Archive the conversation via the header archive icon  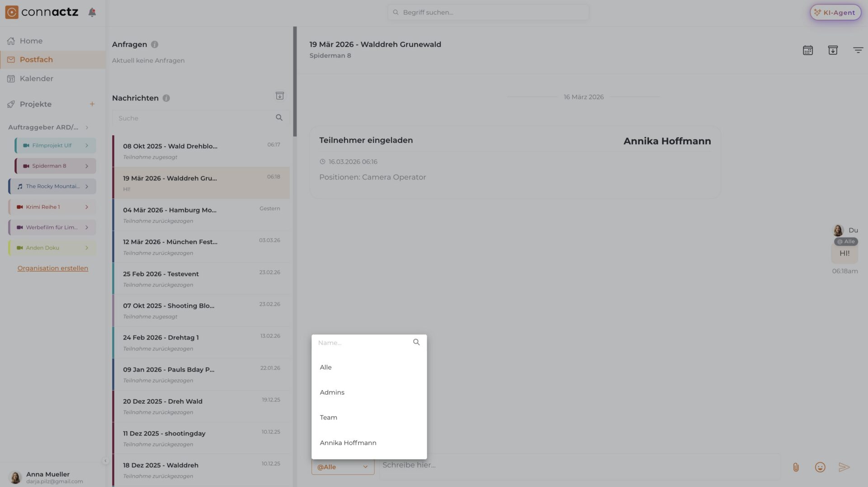point(833,50)
